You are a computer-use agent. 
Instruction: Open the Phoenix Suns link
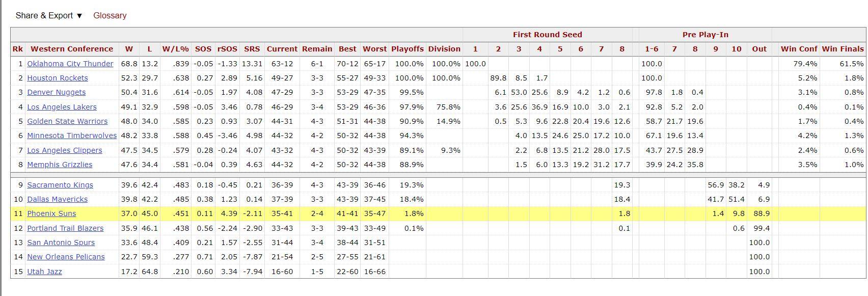pos(51,213)
